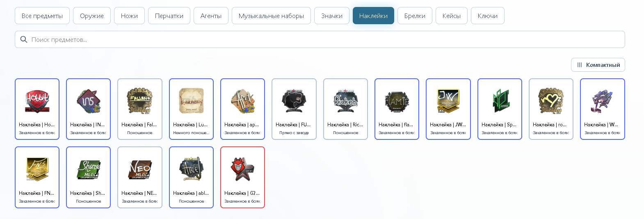Open the flamie sticker card
This screenshot has width=644, height=219.
pos(397,109)
